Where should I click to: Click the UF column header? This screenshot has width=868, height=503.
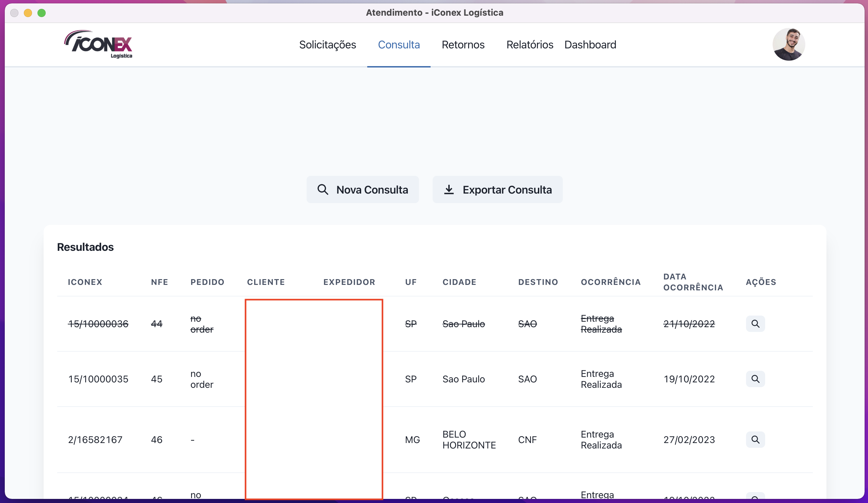pyautogui.click(x=411, y=282)
